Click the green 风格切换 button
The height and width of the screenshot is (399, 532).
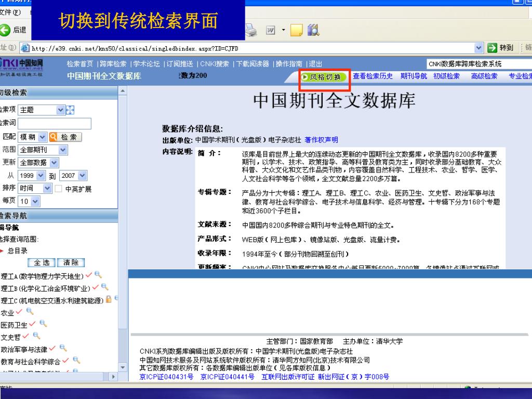click(x=324, y=77)
